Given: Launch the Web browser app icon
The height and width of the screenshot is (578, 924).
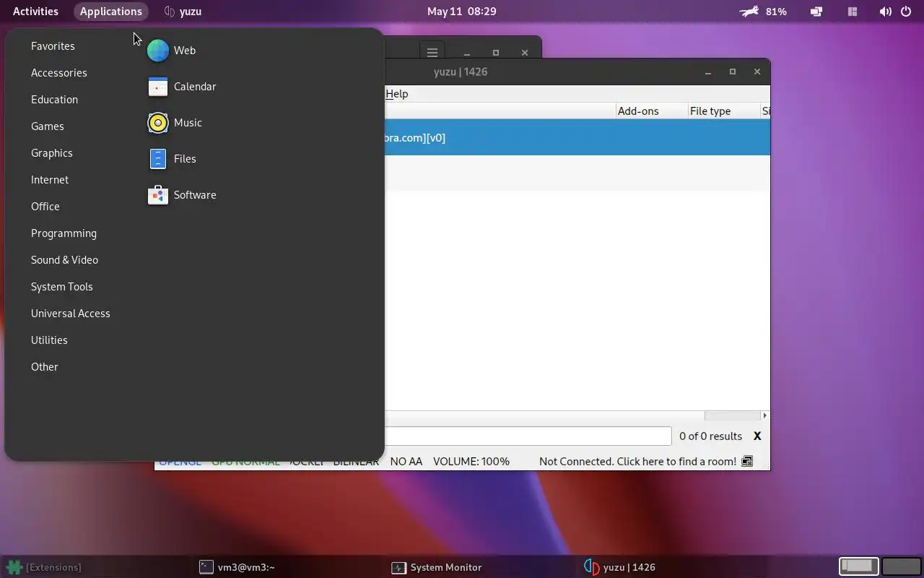Looking at the screenshot, I should (x=157, y=51).
